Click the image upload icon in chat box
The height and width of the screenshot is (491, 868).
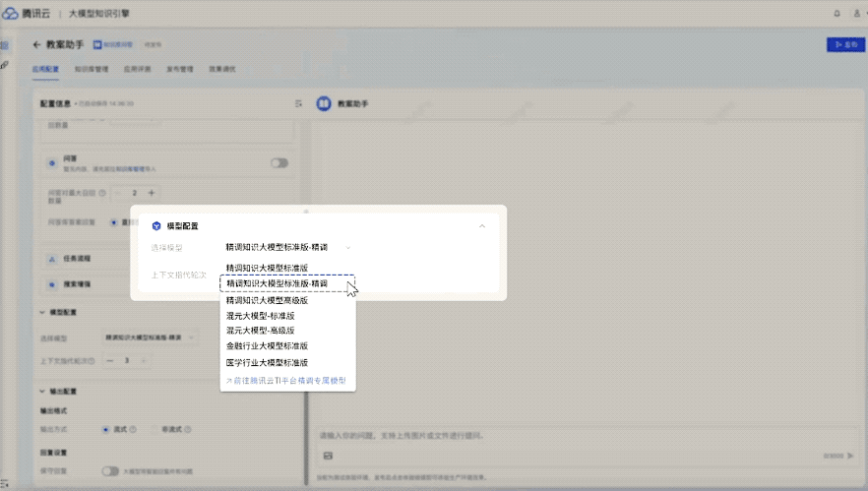point(328,456)
